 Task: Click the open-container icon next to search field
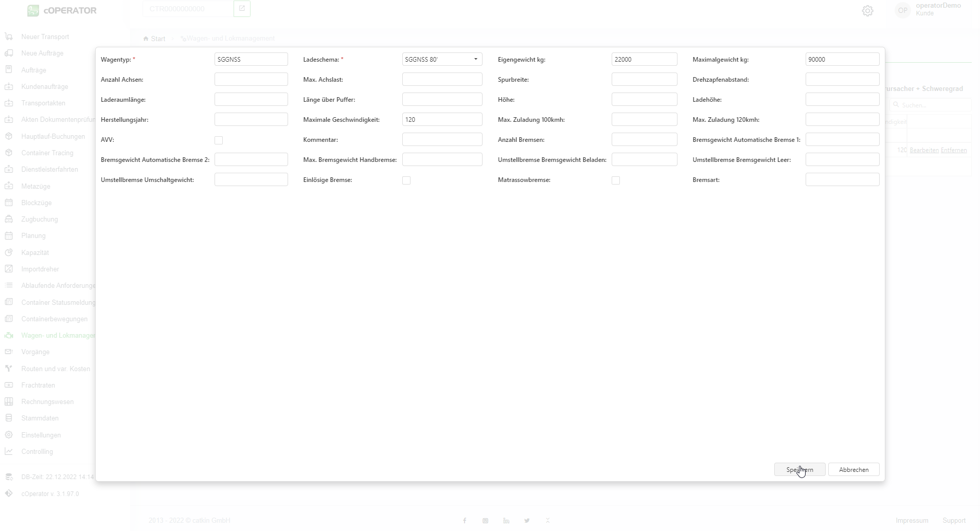coord(242,9)
